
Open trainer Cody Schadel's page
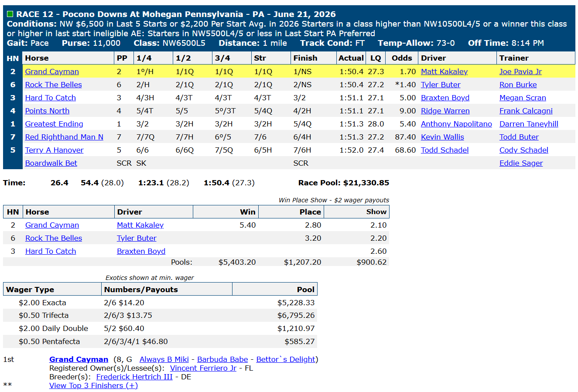(x=523, y=150)
